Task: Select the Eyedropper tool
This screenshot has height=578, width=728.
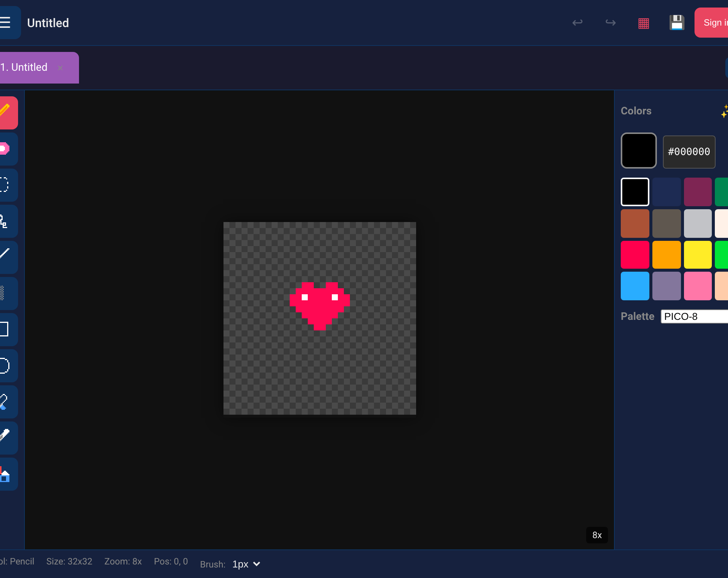Action: (7, 438)
